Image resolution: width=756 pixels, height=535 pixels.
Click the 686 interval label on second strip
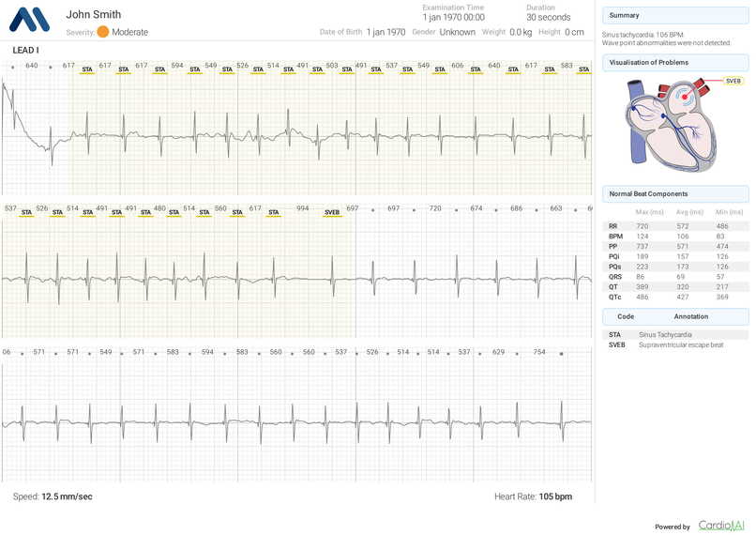pos(517,208)
